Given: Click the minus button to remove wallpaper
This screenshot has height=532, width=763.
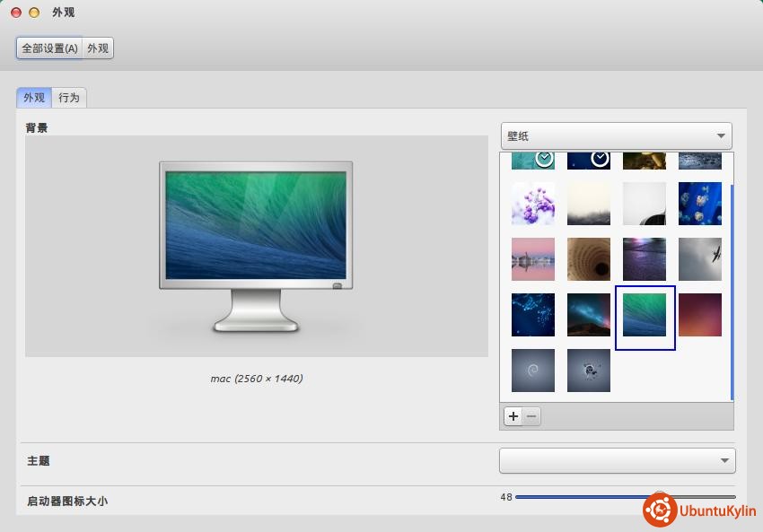Looking at the screenshot, I should click(531, 416).
